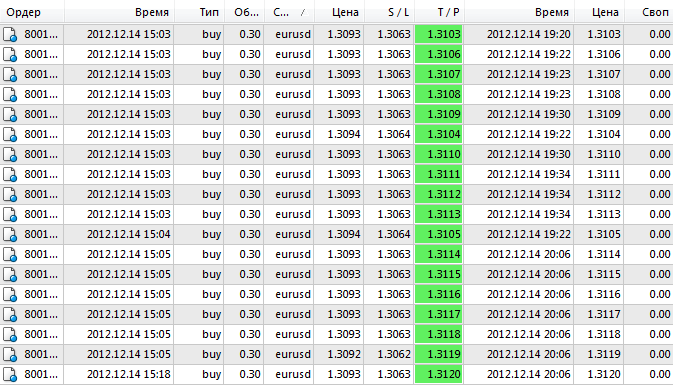Select open time cell 2012.12.14 15:18

pyautogui.click(x=129, y=374)
